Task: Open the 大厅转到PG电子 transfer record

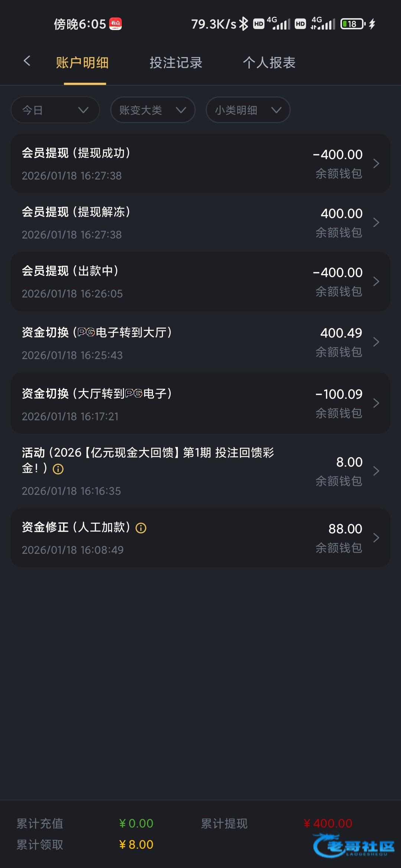Action: coord(200,403)
